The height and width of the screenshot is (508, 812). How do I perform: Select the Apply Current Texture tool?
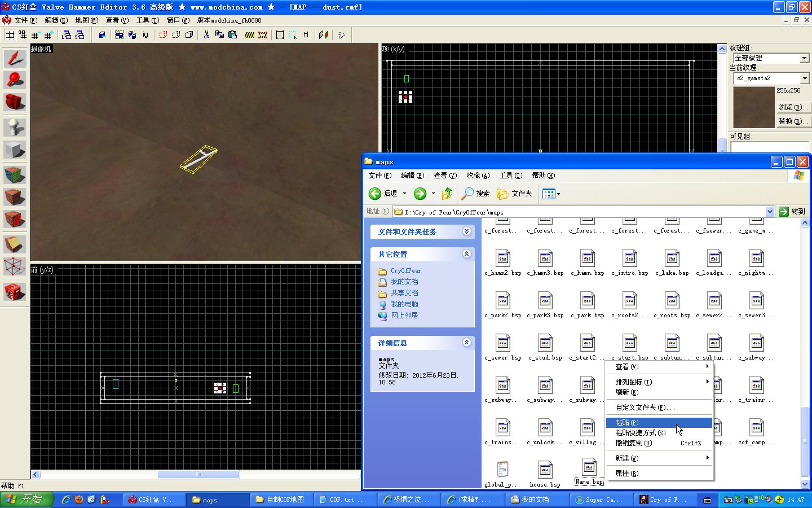coord(15,198)
